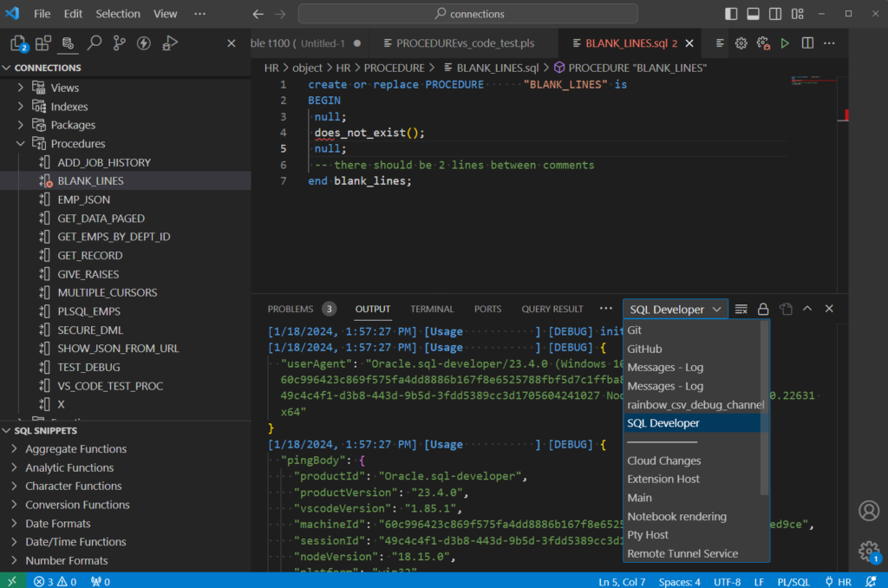
Task: Click the output dropdown list scrollbar
Action: coord(765,408)
